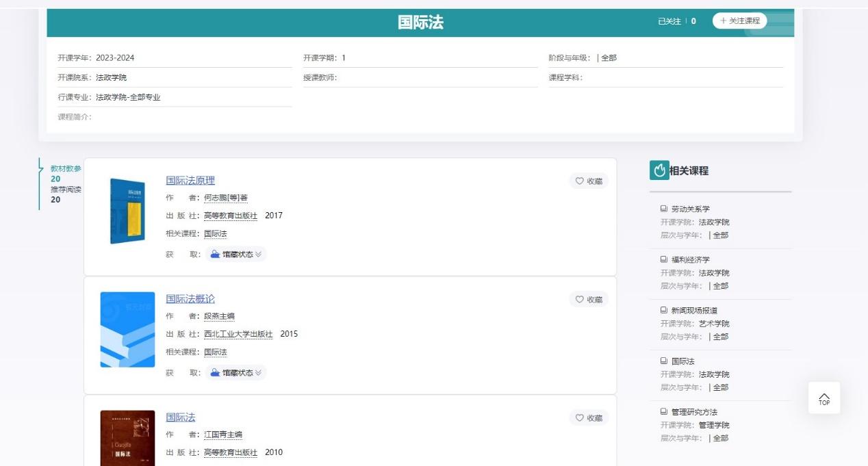
Task: Switch to the 推荐阅读 tab
Action: pyautogui.click(x=66, y=190)
